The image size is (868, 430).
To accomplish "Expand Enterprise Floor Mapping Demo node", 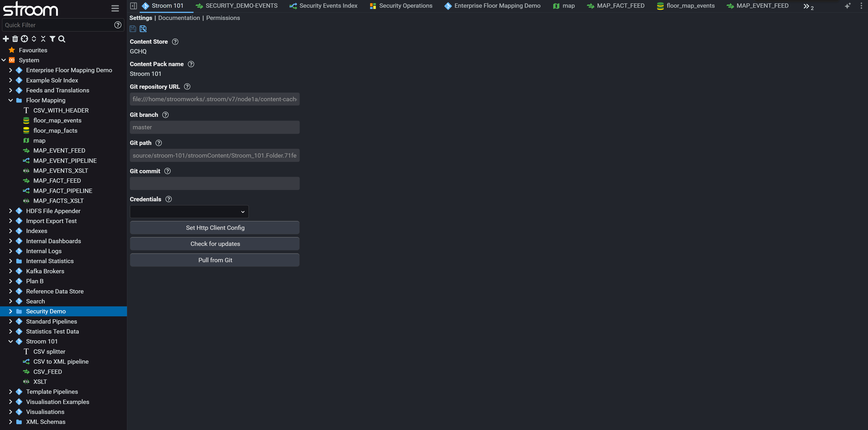I will coord(10,70).
